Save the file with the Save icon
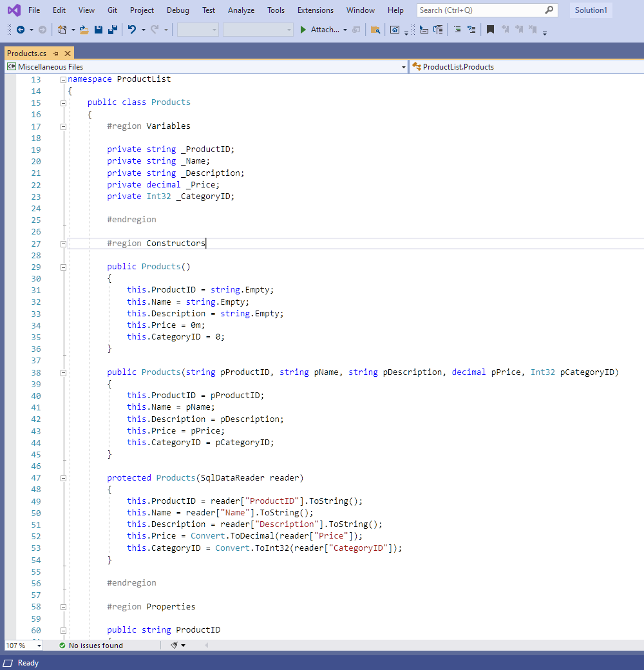 click(x=99, y=30)
